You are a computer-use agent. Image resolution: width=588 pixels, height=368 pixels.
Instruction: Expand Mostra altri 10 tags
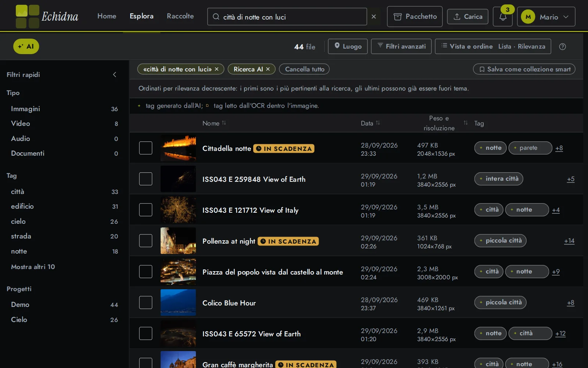pyautogui.click(x=33, y=267)
